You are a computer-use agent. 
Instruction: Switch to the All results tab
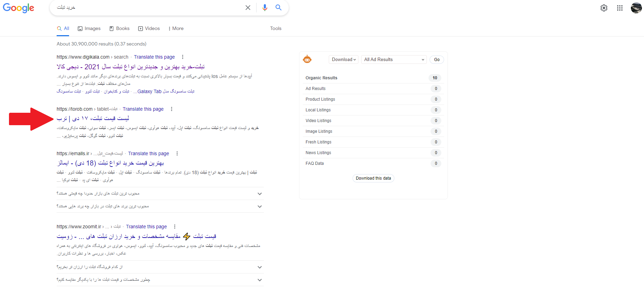[x=63, y=29]
